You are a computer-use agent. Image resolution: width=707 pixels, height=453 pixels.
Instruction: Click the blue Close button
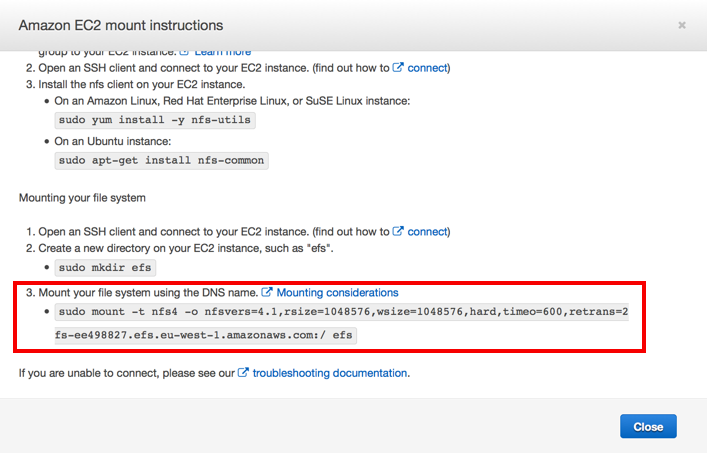point(648,426)
